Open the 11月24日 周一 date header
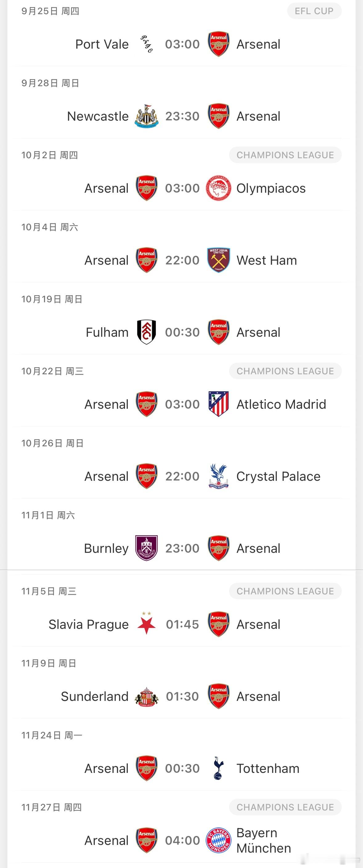363x868 pixels. coord(52,735)
